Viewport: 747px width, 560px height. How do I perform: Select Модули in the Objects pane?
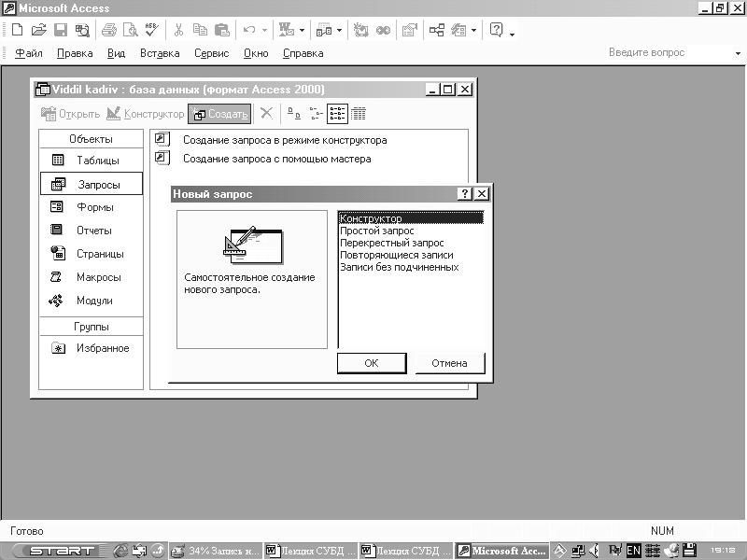pyautogui.click(x=91, y=301)
